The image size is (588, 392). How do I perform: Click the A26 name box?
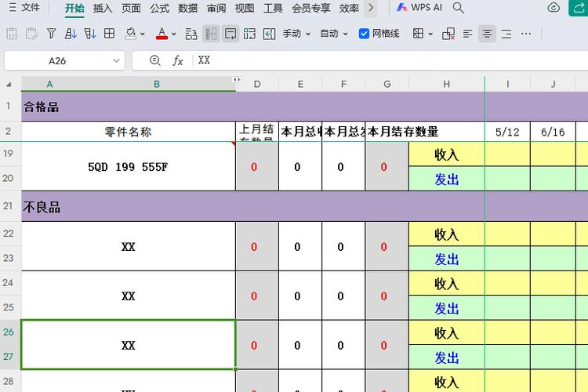click(57, 61)
